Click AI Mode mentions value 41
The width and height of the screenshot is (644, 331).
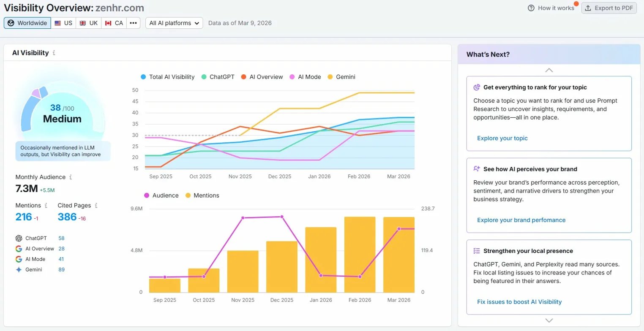tap(61, 259)
